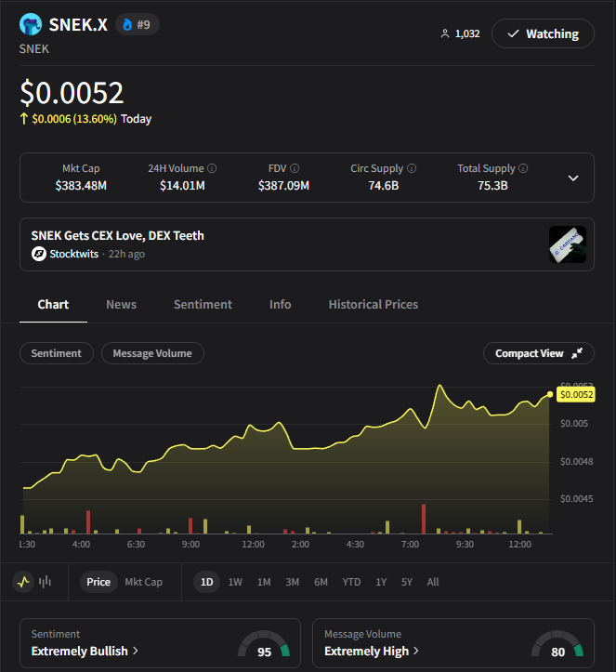Image resolution: width=616 pixels, height=672 pixels.
Task: Click the watchers person icon
Action: click(445, 33)
